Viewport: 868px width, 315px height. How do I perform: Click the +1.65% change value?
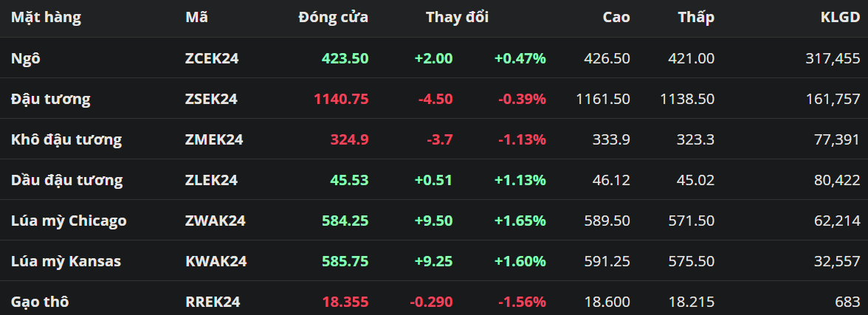520,221
